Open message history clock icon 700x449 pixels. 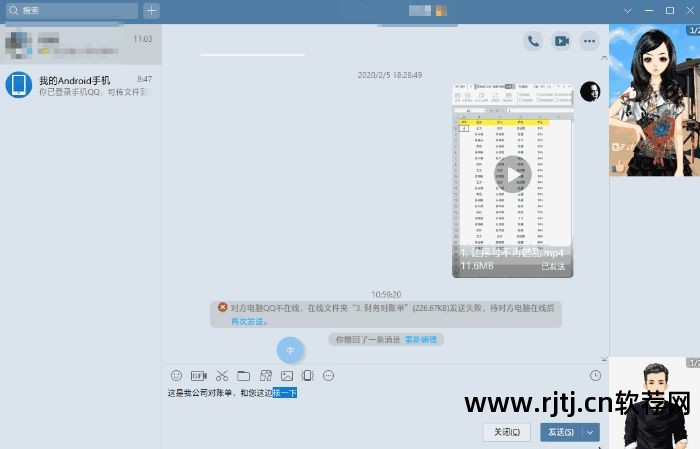(596, 376)
